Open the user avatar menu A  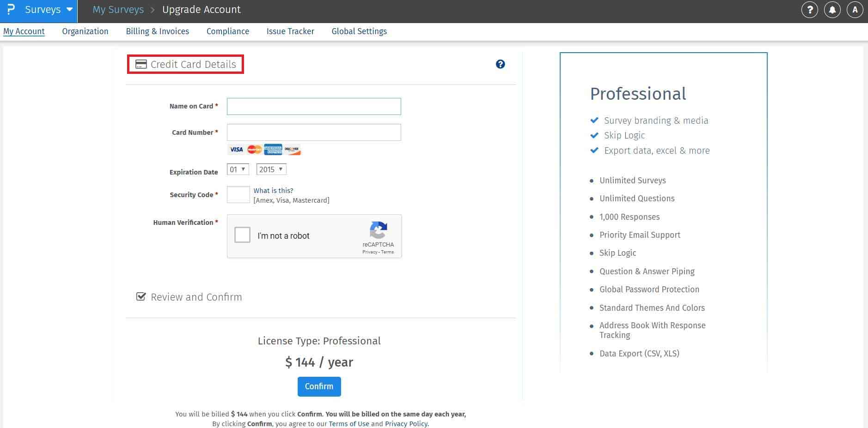(x=855, y=10)
